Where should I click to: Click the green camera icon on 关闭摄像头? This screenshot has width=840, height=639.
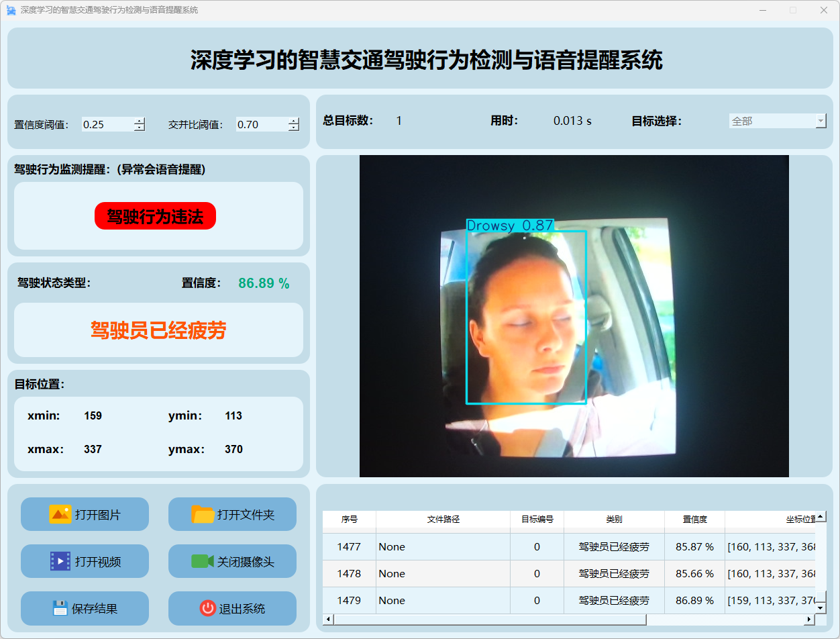202,561
